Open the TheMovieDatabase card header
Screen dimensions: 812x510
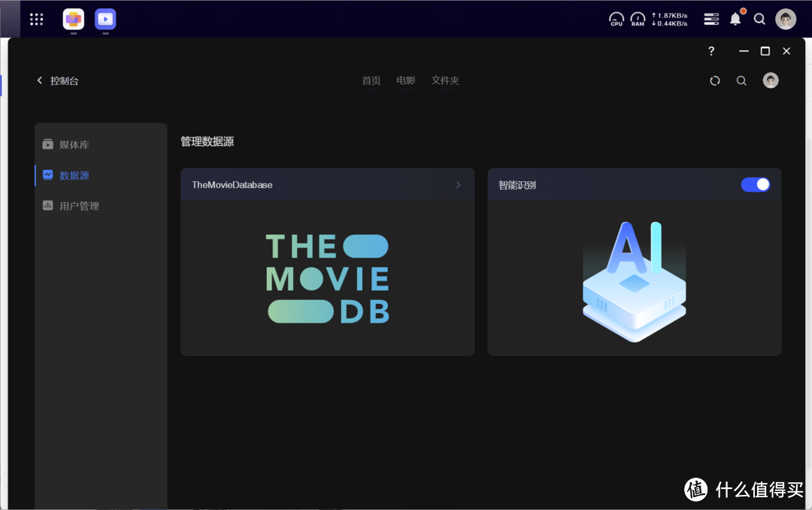pos(327,184)
